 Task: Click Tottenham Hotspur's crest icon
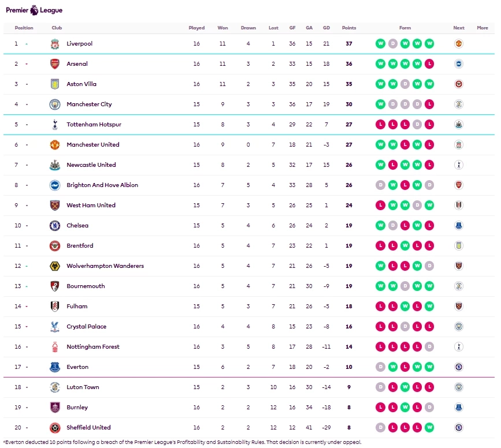55,125
